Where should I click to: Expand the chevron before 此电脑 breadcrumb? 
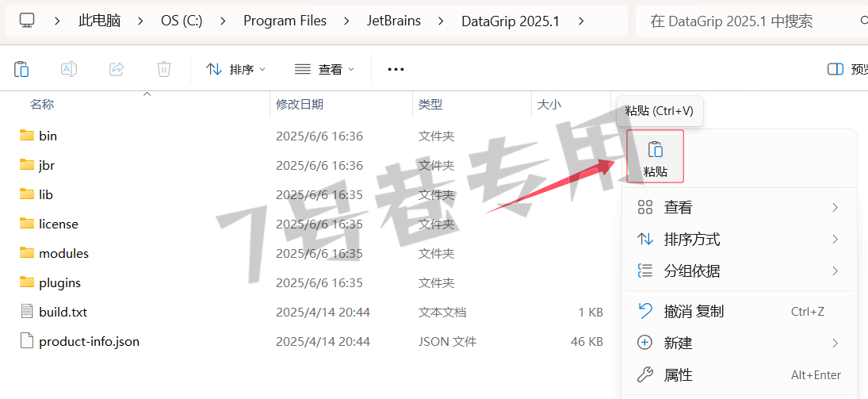tap(58, 21)
